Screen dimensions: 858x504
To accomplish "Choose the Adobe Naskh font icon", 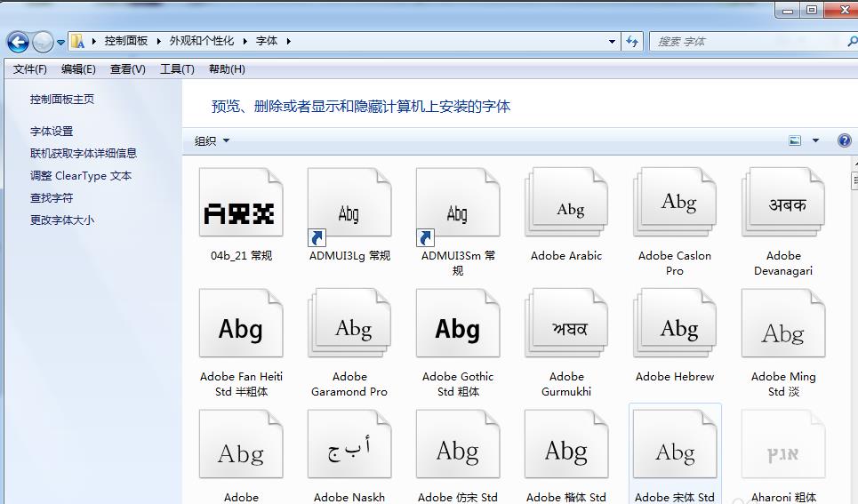I will (349, 452).
